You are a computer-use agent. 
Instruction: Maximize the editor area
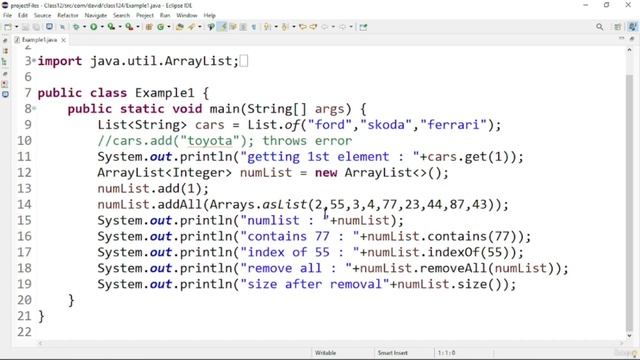[x=632, y=38]
